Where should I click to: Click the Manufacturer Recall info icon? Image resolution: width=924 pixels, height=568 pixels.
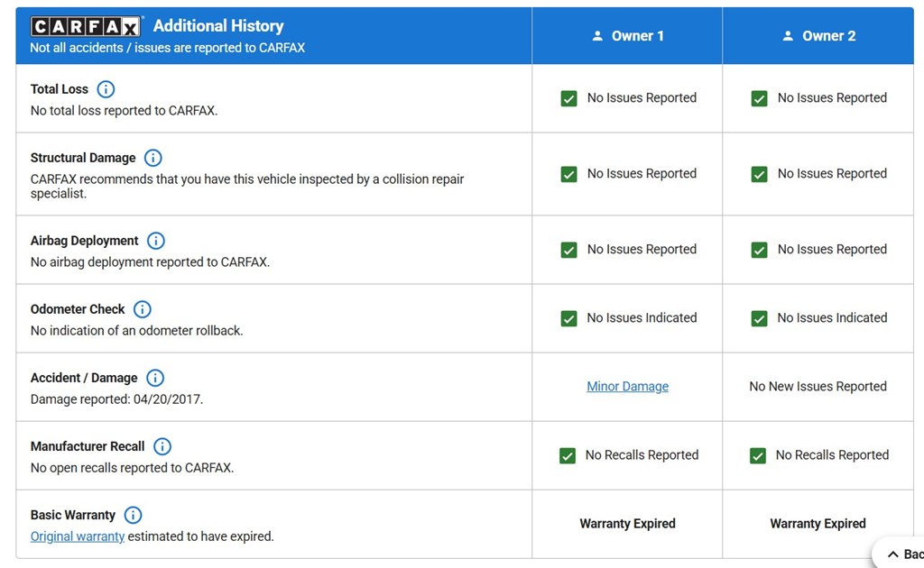coord(162,446)
